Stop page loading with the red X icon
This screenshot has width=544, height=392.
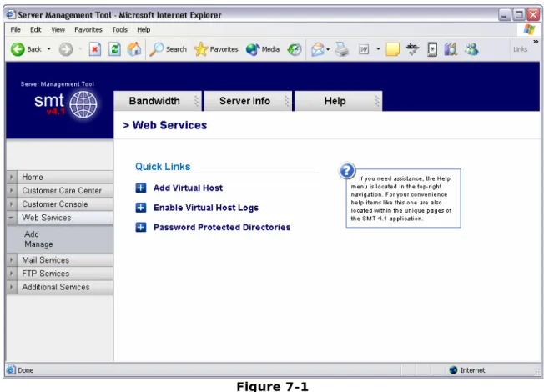[95, 49]
